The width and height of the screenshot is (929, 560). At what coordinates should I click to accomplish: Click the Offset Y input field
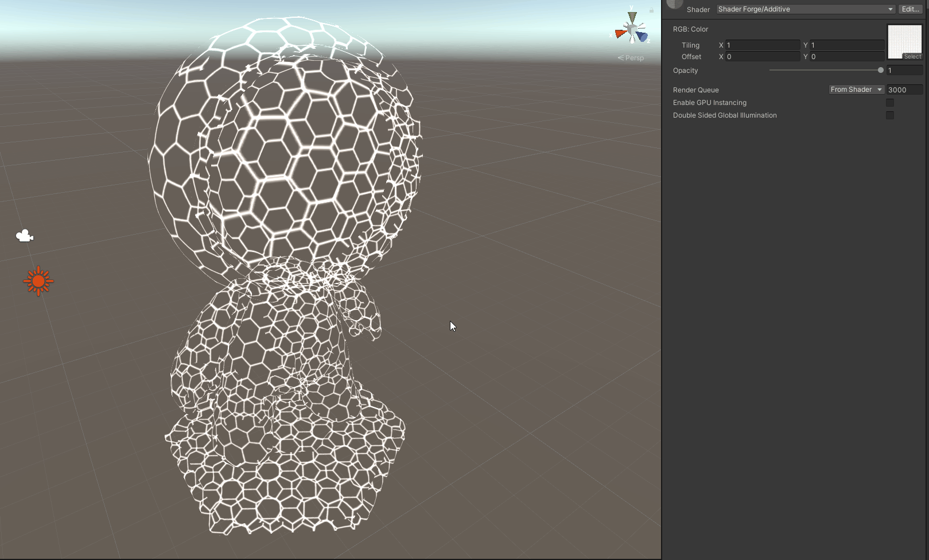click(x=846, y=57)
